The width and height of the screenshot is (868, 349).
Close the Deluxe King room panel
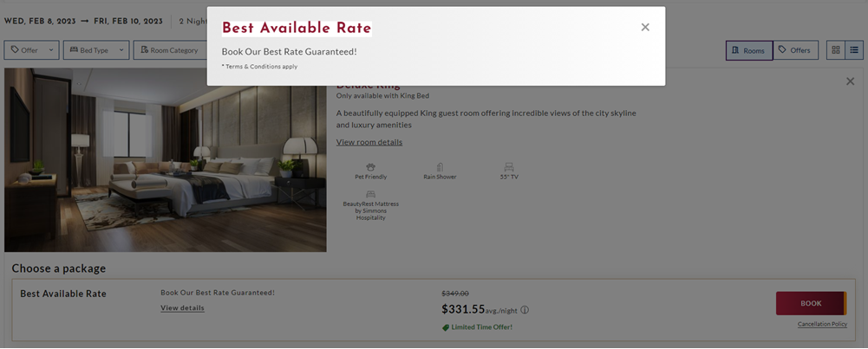[851, 81]
